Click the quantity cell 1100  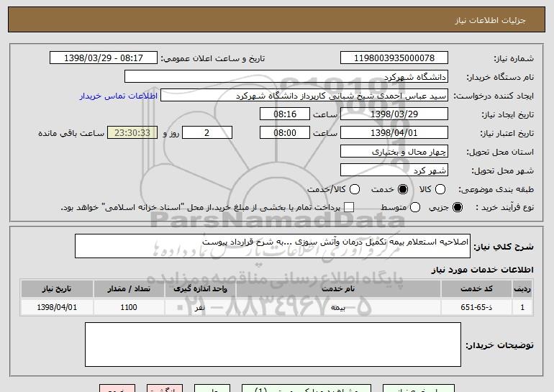pos(129,307)
